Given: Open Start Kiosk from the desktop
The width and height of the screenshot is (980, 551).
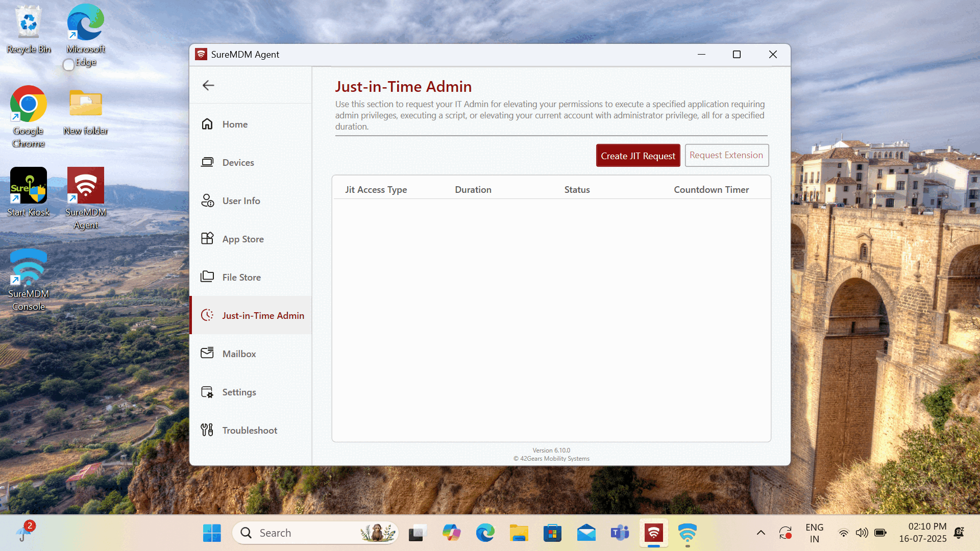Looking at the screenshot, I should coord(28,185).
